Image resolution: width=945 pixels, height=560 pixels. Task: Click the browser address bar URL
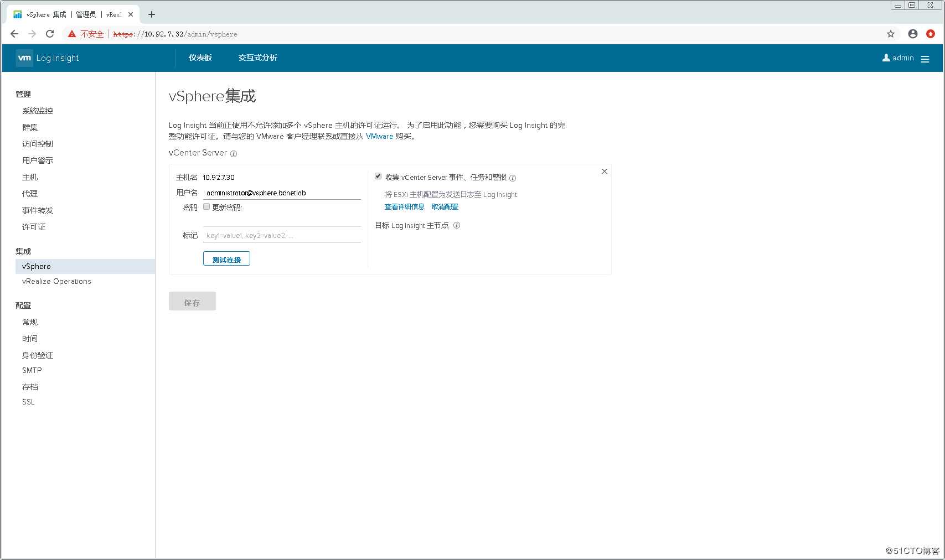click(175, 34)
